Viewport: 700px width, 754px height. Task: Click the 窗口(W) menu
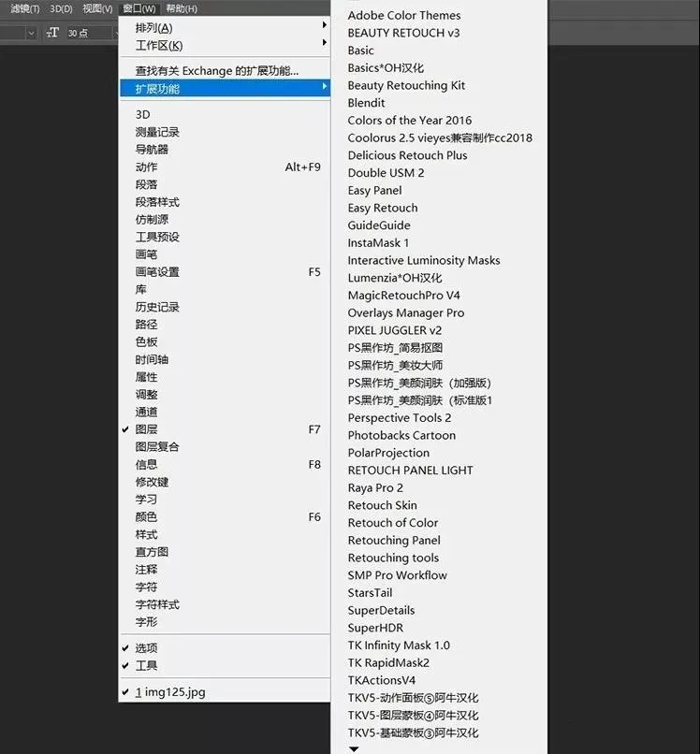click(139, 8)
